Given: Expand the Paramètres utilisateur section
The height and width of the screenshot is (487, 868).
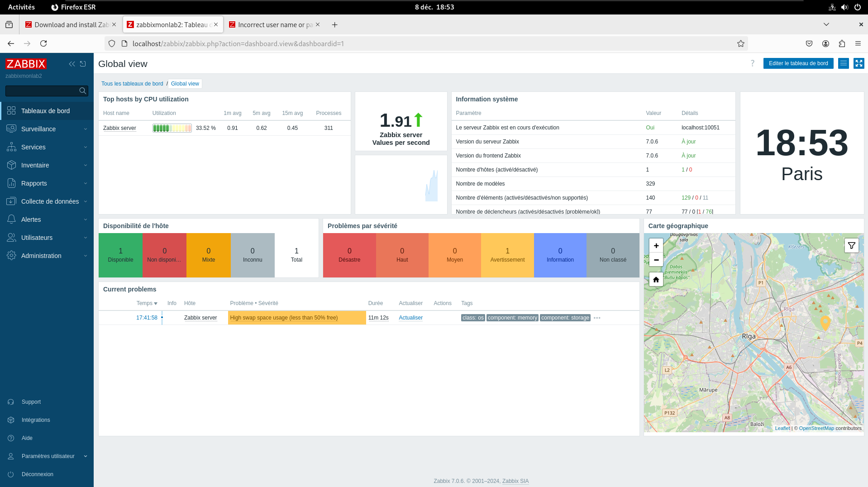Looking at the screenshot, I should click(48, 456).
